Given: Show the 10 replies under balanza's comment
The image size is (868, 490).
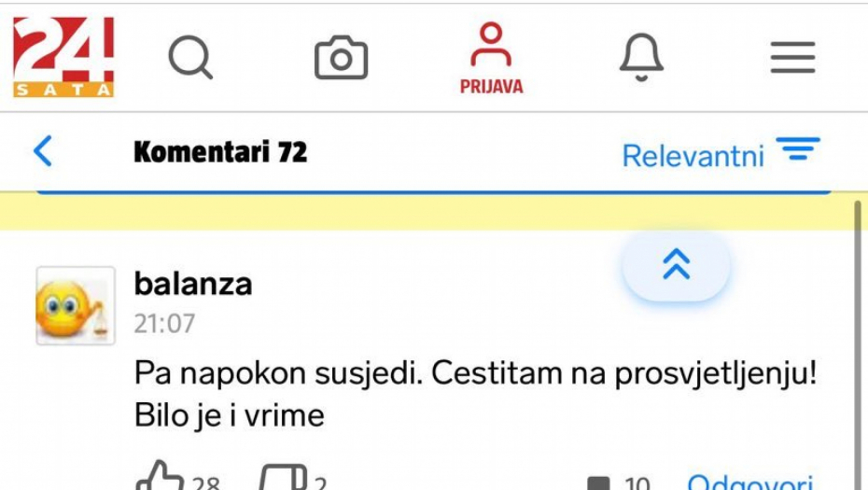Looking at the screenshot, I should [x=619, y=483].
